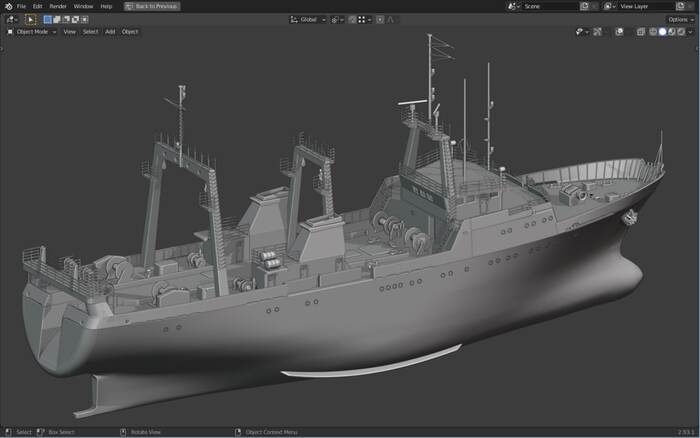Click Back to Previous button
700x438 pixels.
coord(152,6)
